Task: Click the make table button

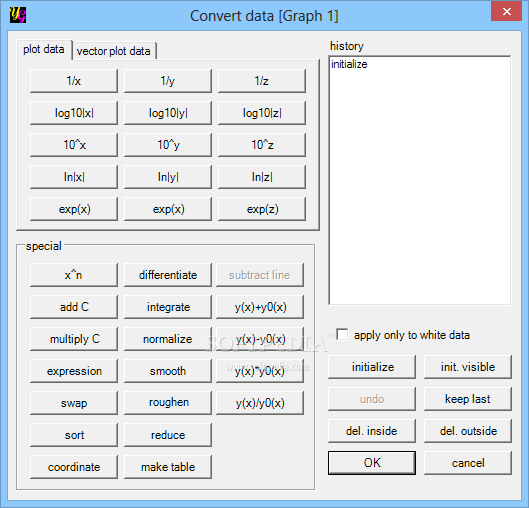Action: tap(168, 467)
